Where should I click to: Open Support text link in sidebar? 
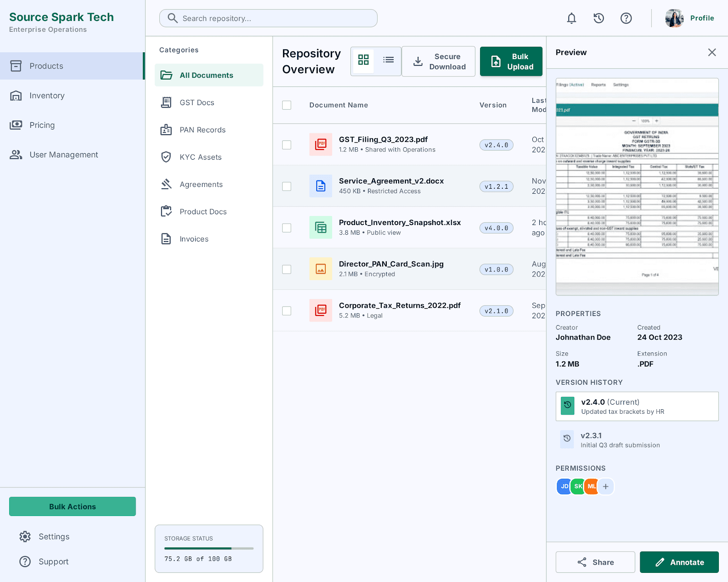click(54, 562)
